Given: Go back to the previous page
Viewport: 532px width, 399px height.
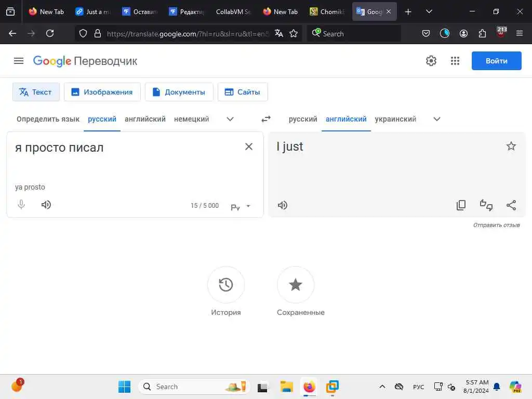Looking at the screenshot, I should pyautogui.click(x=12, y=33).
